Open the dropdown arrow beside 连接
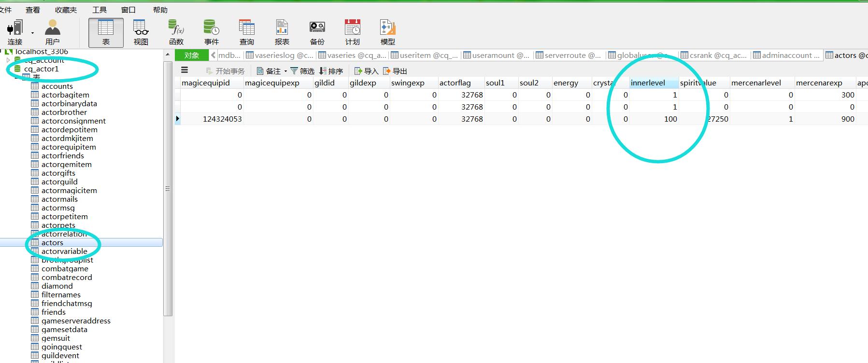The image size is (868, 363). 32,33
